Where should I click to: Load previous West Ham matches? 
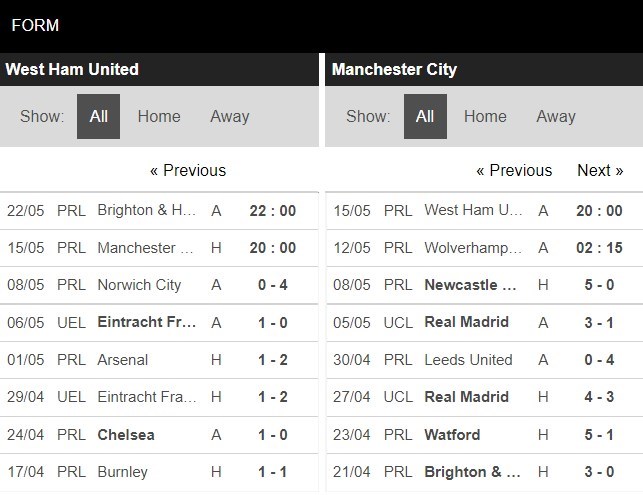(188, 170)
